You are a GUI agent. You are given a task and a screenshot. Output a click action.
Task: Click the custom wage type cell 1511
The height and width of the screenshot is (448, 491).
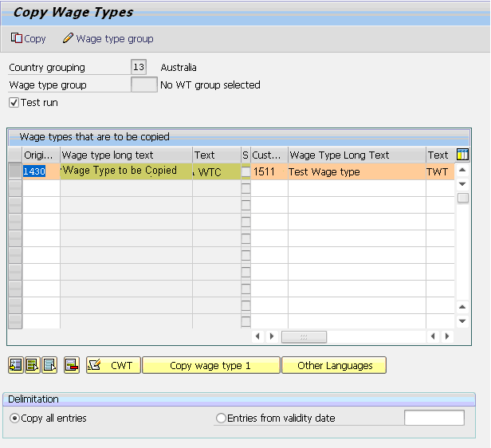(269, 171)
